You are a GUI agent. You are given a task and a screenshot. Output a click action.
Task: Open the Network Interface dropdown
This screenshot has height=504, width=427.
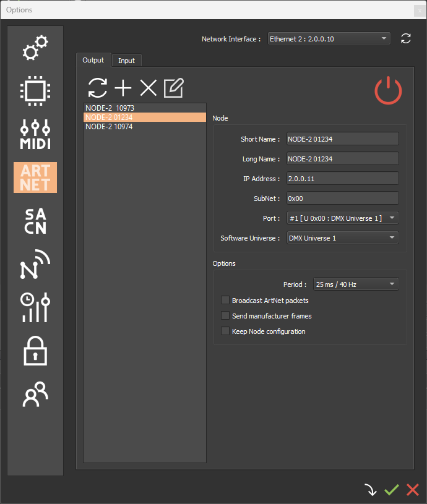(x=329, y=39)
